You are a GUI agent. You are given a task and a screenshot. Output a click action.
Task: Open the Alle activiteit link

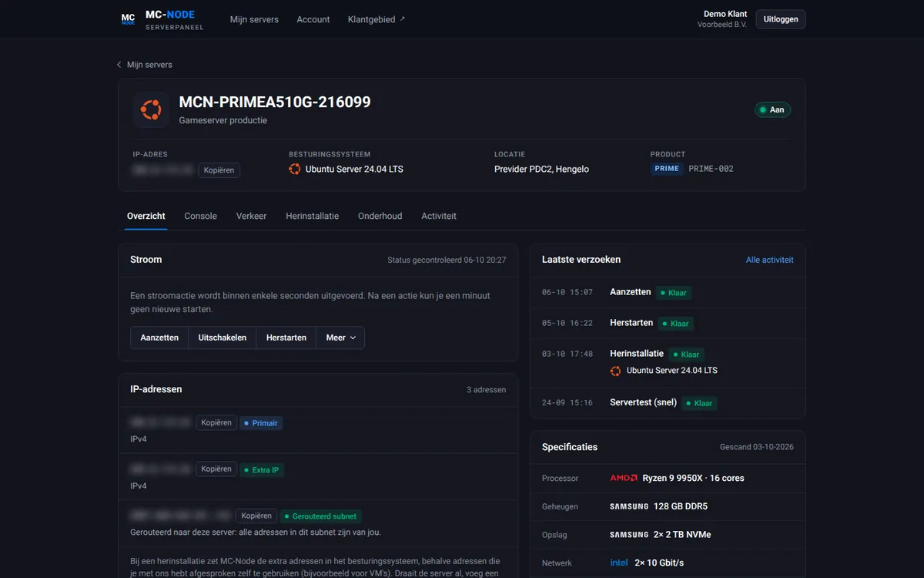770,260
